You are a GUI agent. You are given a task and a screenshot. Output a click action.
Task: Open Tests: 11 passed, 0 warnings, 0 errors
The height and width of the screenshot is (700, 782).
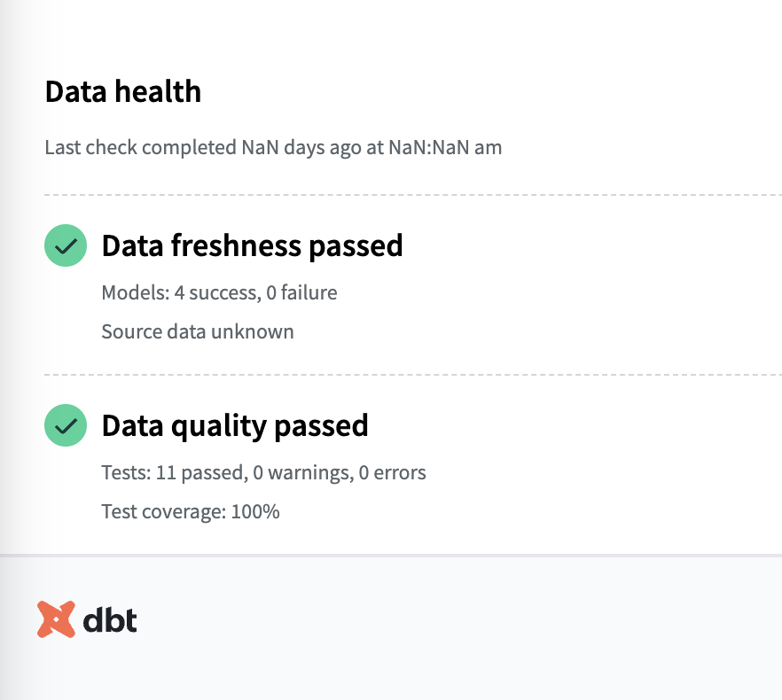[x=263, y=472]
